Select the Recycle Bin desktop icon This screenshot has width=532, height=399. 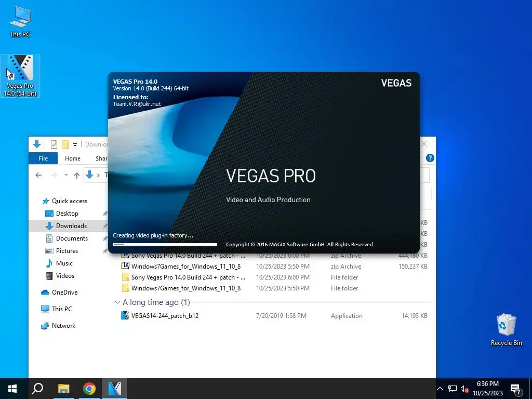[506, 330]
